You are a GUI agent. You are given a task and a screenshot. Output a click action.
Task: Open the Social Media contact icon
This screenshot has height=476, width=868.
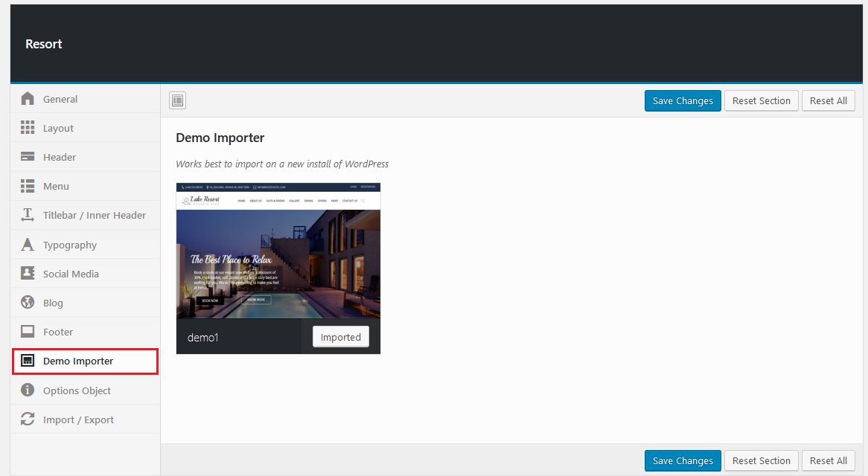(x=28, y=274)
